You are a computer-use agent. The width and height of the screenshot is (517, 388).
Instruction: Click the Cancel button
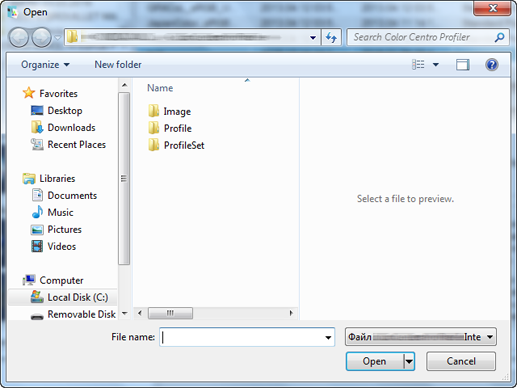[461, 361]
